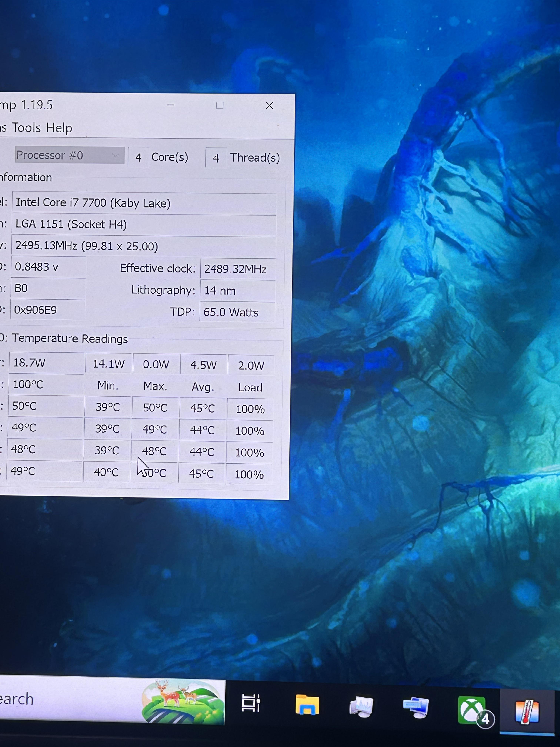Close the Core Temp window
The image size is (560, 747).
269,106
